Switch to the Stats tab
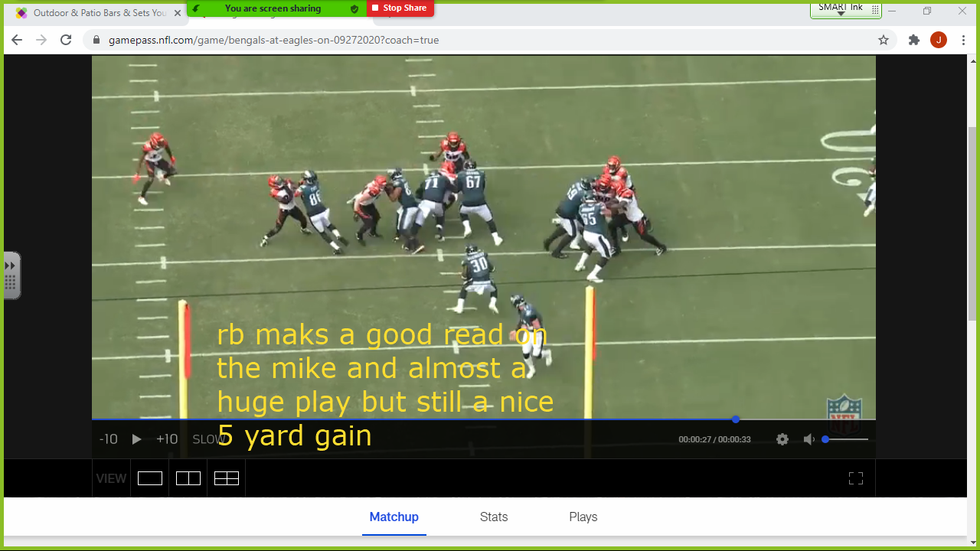 point(493,517)
